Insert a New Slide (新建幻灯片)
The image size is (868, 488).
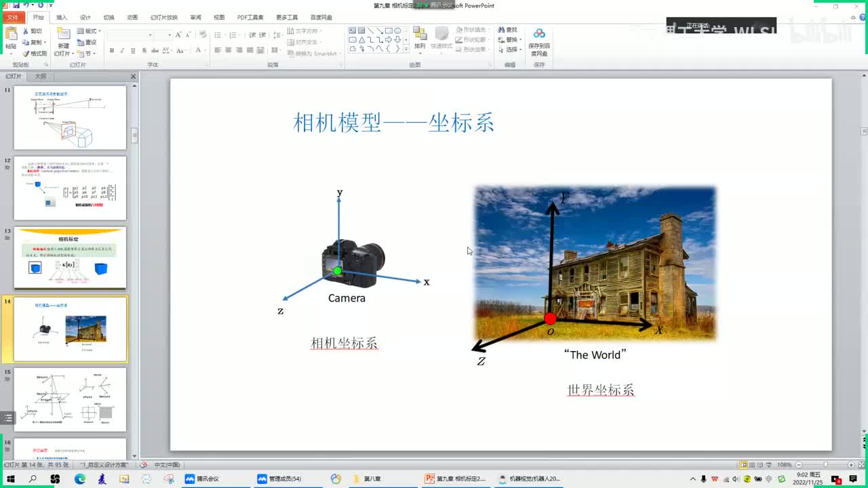point(63,42)
